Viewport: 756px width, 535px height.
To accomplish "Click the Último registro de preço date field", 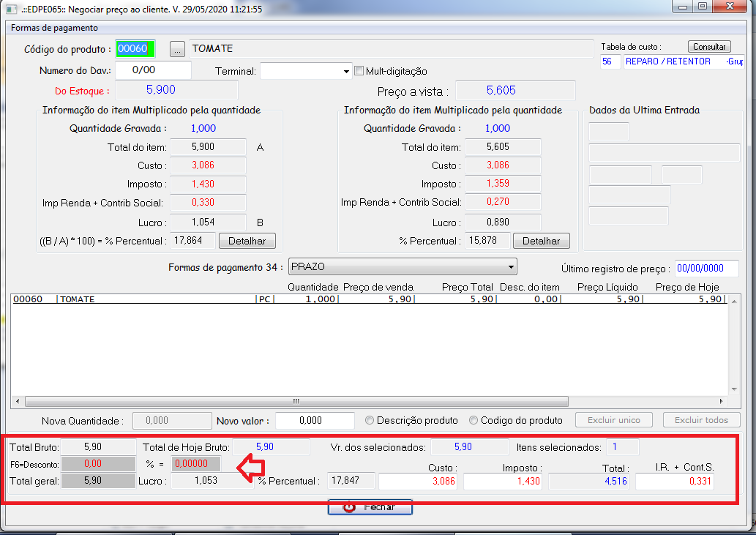I will (706, 269).
